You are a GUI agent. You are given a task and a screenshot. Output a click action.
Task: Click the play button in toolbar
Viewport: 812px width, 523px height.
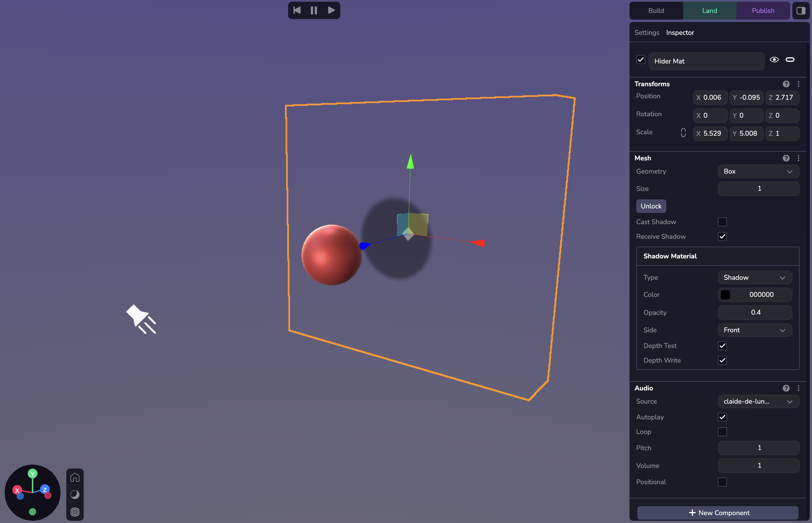pyautogui.click(x=331, y=10)
